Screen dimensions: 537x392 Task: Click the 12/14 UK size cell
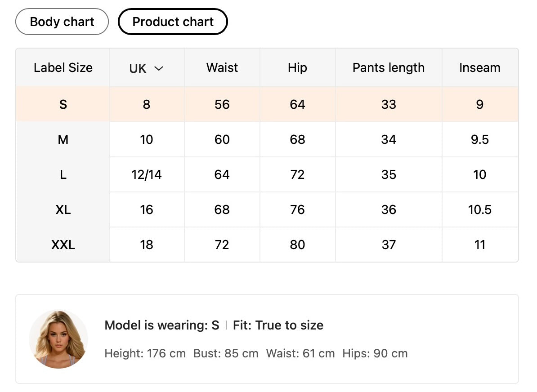147,175
